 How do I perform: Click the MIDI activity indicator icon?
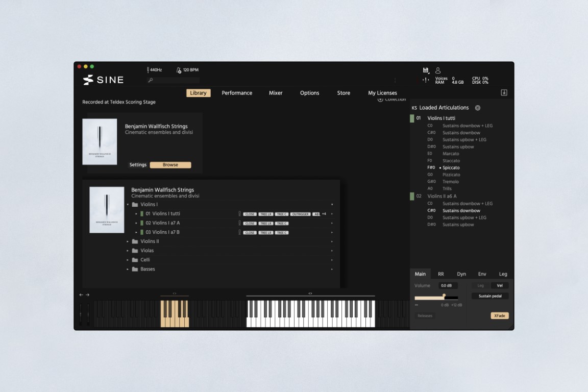[x=426, y=80]
